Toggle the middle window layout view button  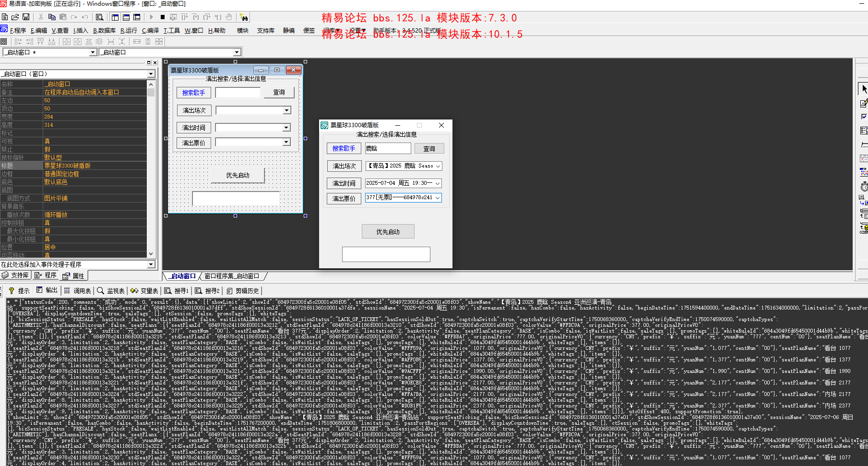pyautogui.click(x=126, y=16)
